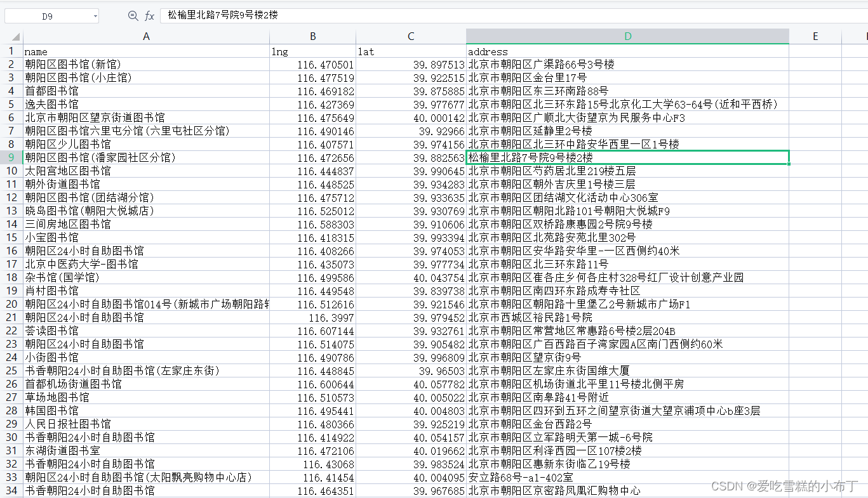Select address 北京市朝阳区金台里17号
The image size is (868, 498).
tap(627, 77)
